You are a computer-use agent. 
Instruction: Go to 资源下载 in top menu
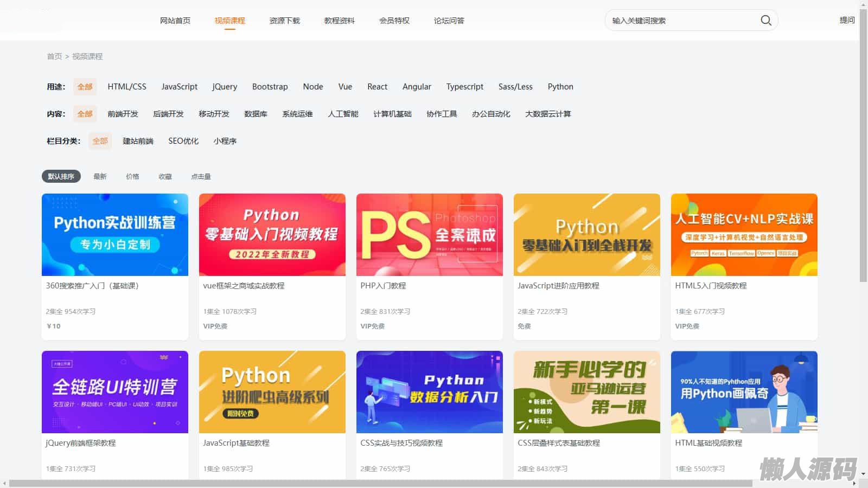pyautogui.click(x=284, y=21)
